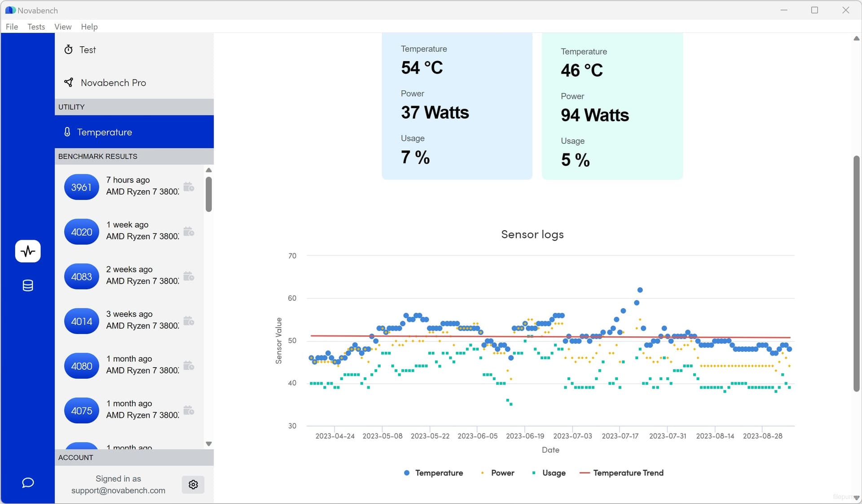Open the chat feedback bubble icon
This screenshot has height=504, width=862.
pyautogui.click(x=28, y=482)
